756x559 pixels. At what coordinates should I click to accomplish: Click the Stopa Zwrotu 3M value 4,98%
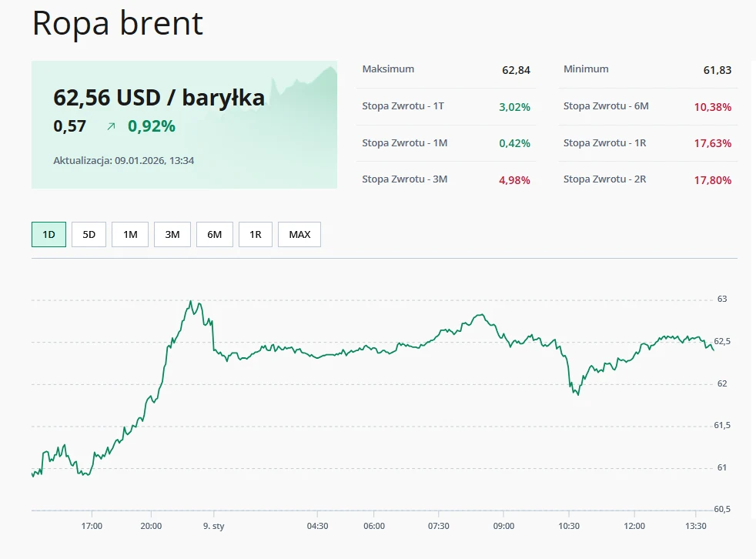(513, 179)
